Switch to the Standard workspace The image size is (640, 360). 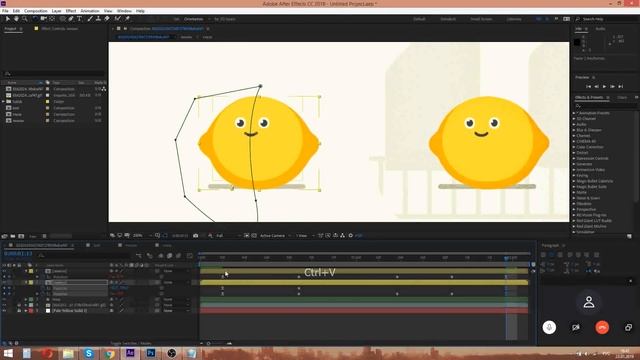[448, 19]
